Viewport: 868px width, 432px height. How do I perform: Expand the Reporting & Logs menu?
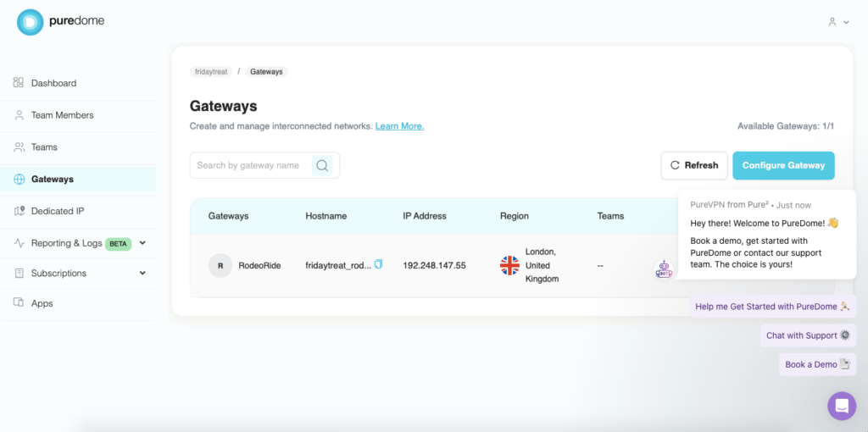point(142,243)
